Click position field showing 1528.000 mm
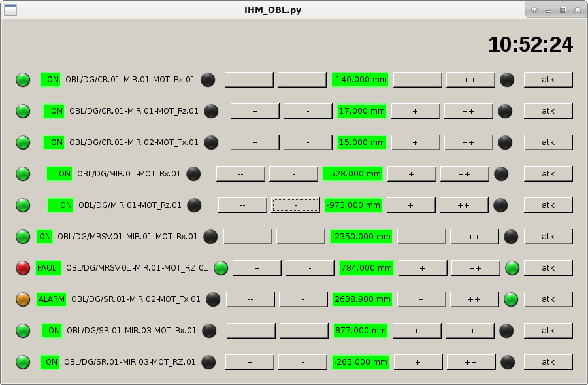588x385 pixels. [353, 174]
